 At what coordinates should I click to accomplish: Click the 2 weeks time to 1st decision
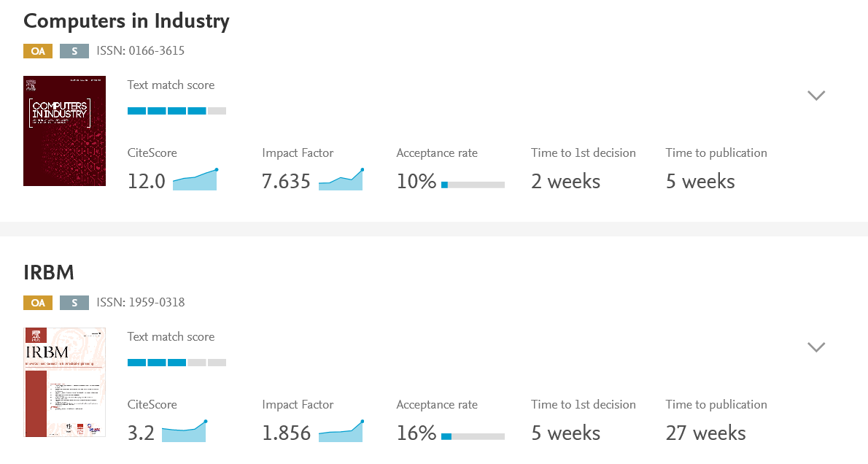pos(565,182)
